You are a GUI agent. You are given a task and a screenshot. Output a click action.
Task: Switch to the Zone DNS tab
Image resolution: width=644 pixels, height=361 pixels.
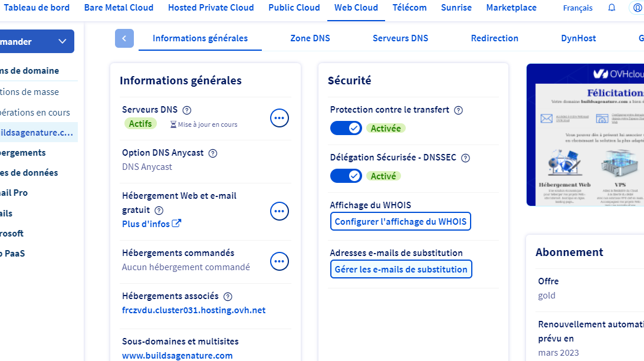click(310, 38)
